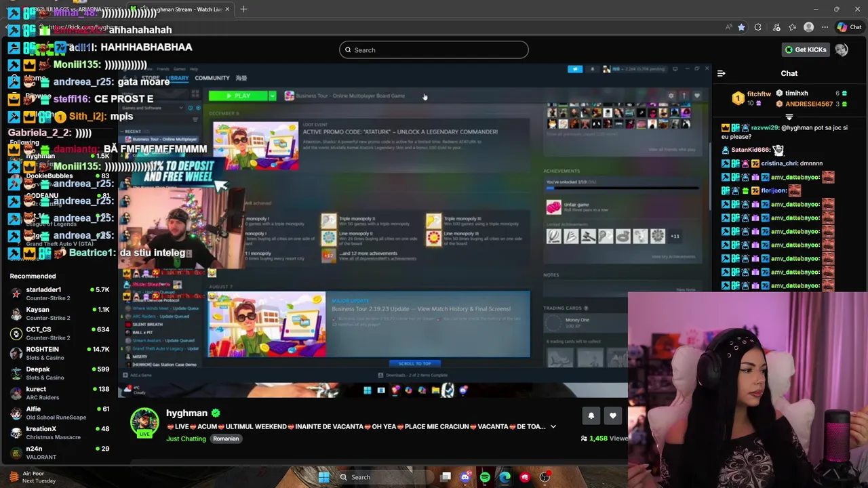Screen dimensions: 868x488
Task: Collapse the chat panel with arrow icon
Action: point(721,73)
